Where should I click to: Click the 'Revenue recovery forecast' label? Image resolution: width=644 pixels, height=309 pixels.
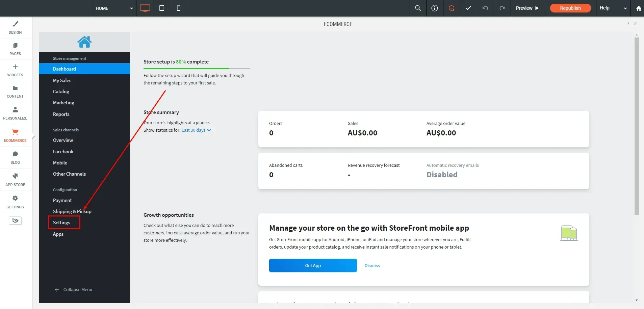pos(373,165)
